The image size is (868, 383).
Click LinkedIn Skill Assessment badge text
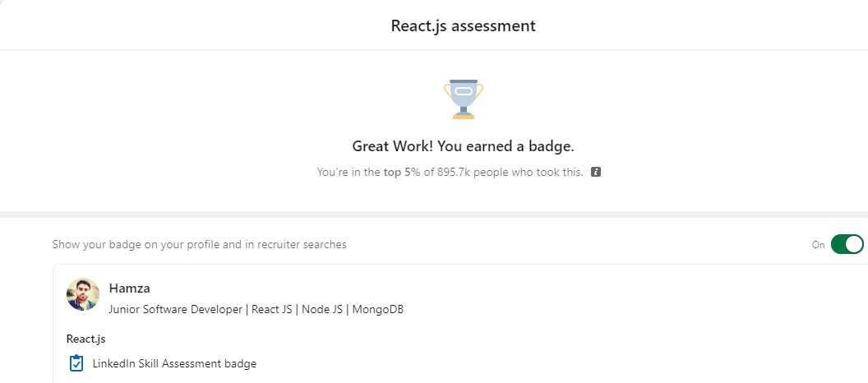coord(174,363)
